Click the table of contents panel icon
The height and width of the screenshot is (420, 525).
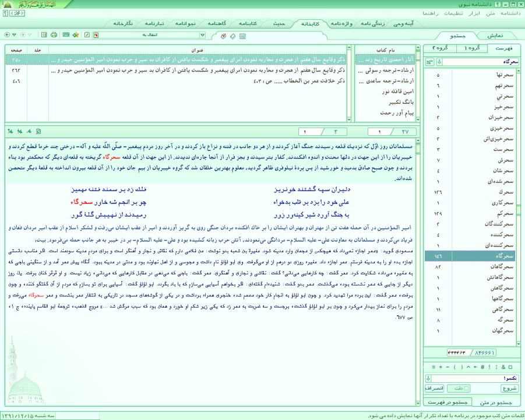pos(44,35)
